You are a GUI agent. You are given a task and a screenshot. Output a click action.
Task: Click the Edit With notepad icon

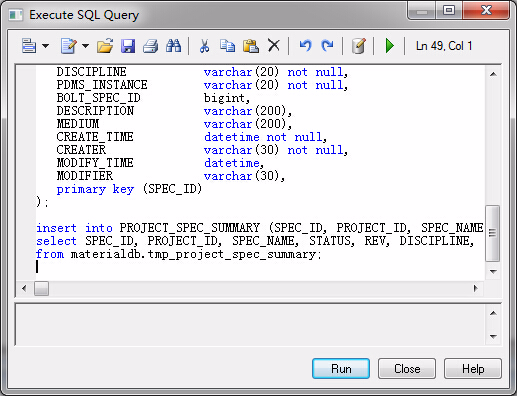coord(69,46)
